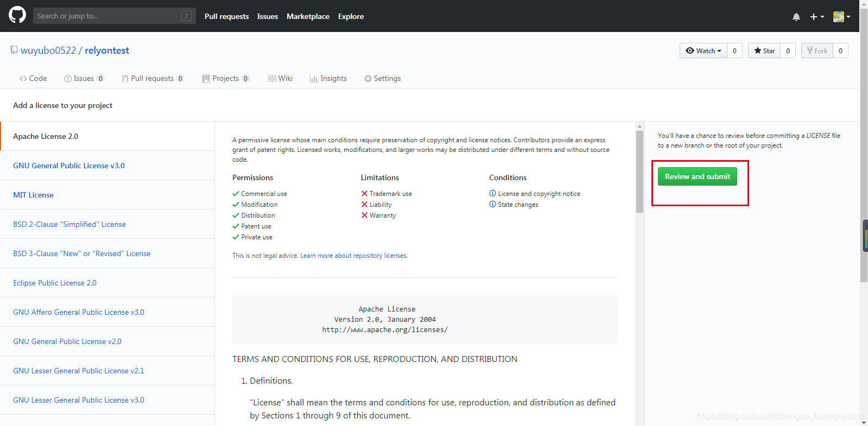Viewport: 868px width, 426px height.
Task: Select Eclipse Public License 2.0
Action: (107, 283)
